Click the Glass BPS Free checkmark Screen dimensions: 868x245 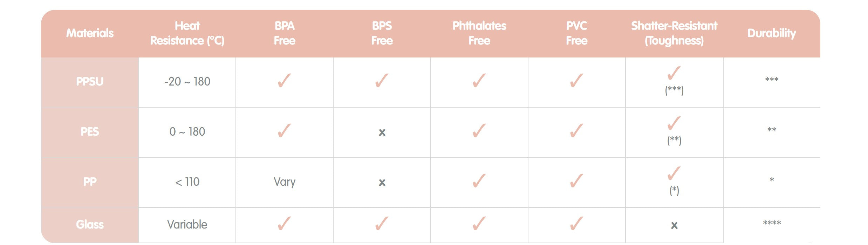click(x=382, y=224)
